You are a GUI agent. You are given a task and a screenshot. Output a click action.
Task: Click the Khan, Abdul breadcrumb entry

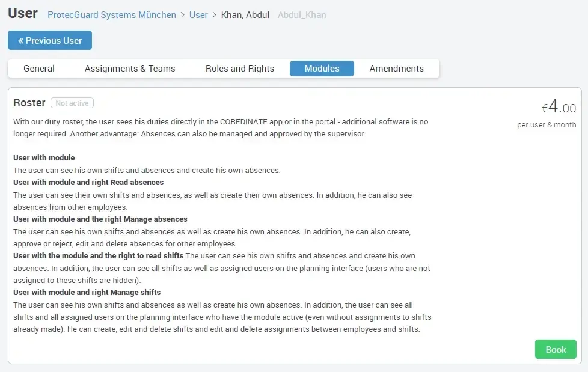[245, 15]
